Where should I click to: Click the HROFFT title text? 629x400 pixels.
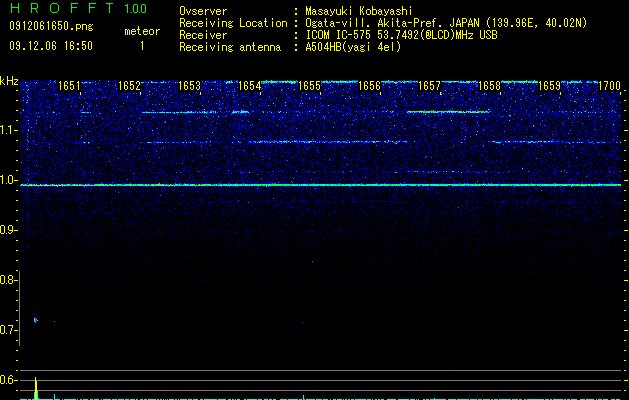click(x=62, y=8)
